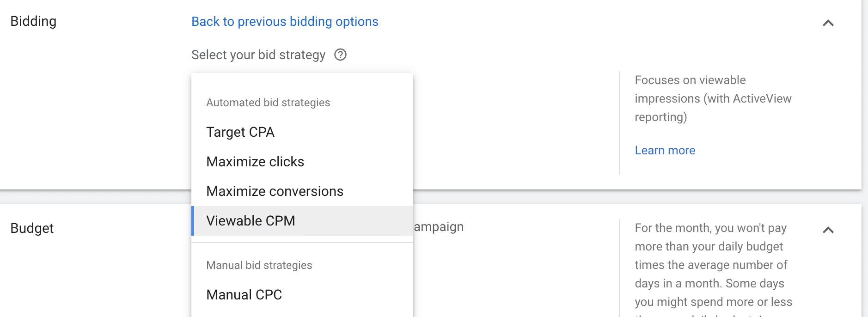This screenshot has width=868, height=317.
Task: Select the highlighted Viewable CPM option
Action: coord(251,221)
